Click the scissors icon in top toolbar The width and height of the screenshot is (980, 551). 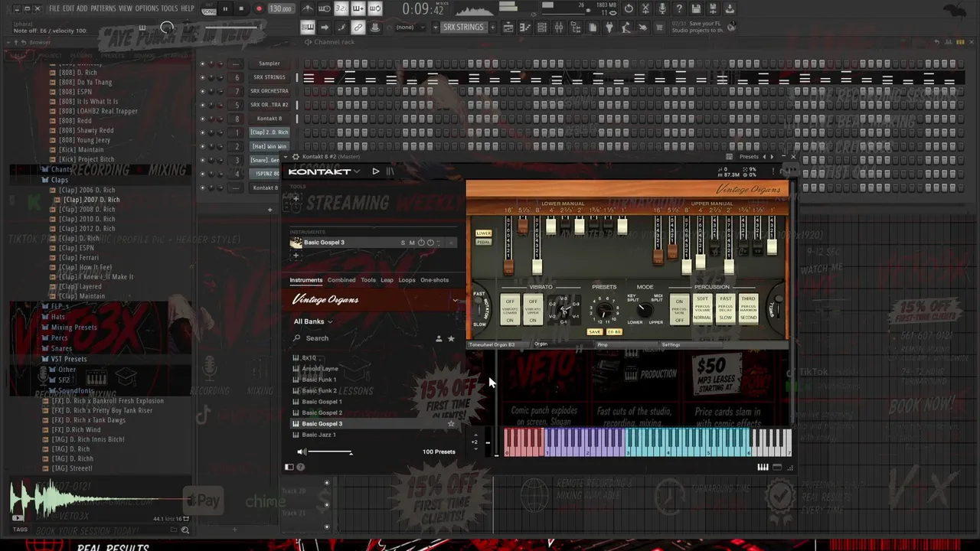645,8
